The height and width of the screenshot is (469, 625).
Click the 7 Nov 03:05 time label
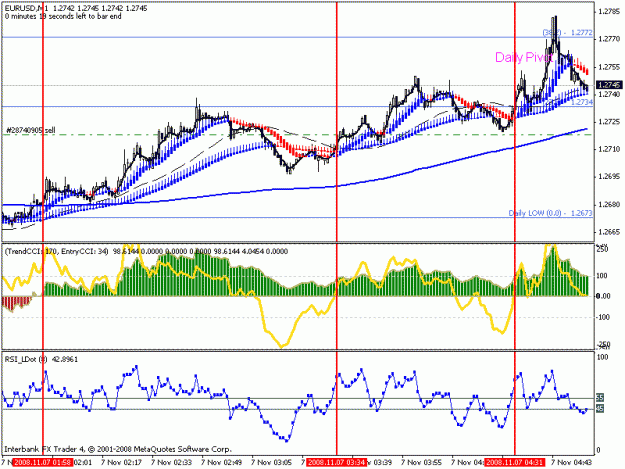[272, 463]
